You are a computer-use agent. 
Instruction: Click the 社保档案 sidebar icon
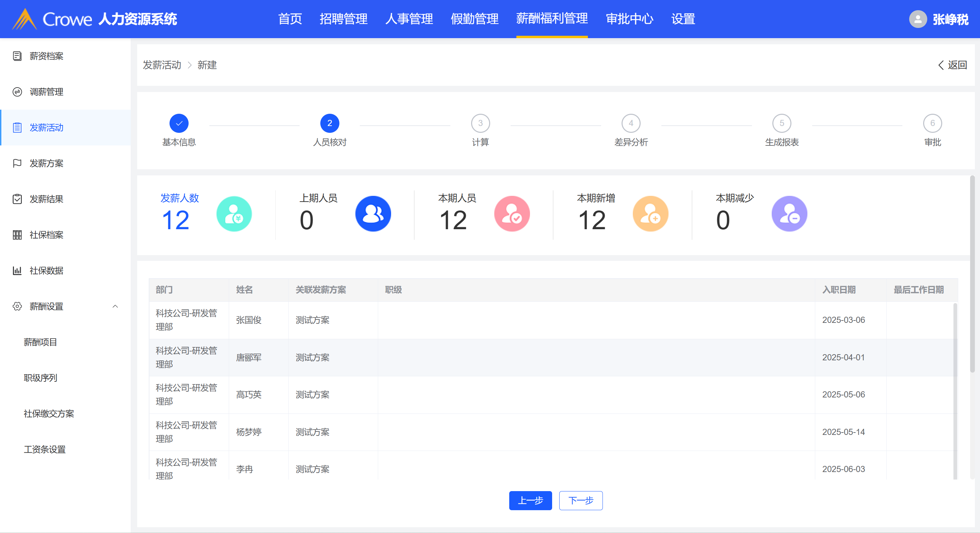[x=17, y=235]
